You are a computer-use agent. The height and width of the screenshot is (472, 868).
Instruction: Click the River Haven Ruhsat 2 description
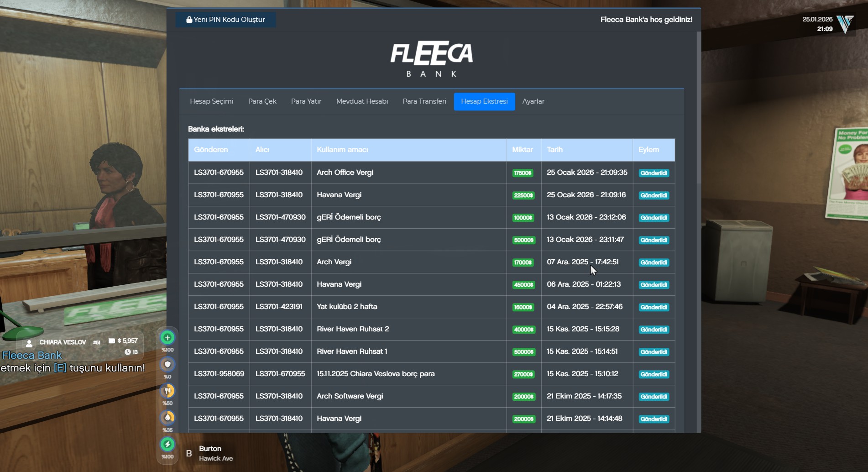353,329
